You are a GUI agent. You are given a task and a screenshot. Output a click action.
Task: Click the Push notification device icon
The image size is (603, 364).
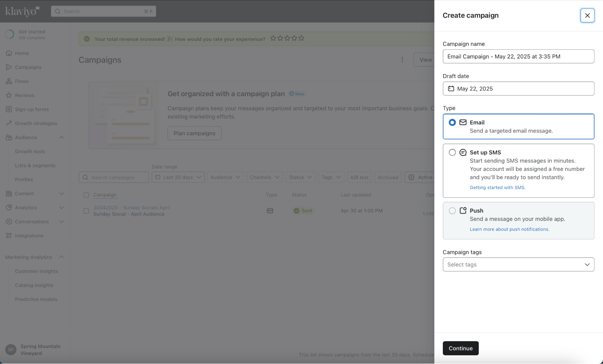tap(463, 211)
